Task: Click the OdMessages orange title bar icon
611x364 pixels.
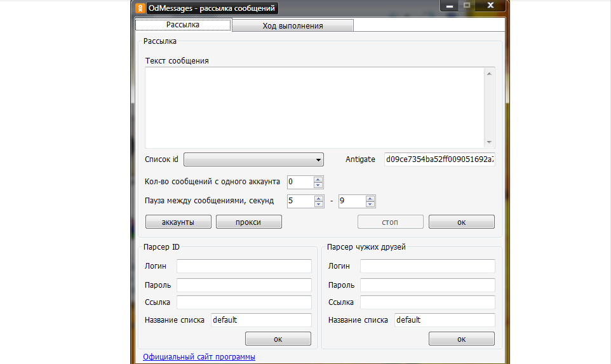Action: tap(140, 8)
